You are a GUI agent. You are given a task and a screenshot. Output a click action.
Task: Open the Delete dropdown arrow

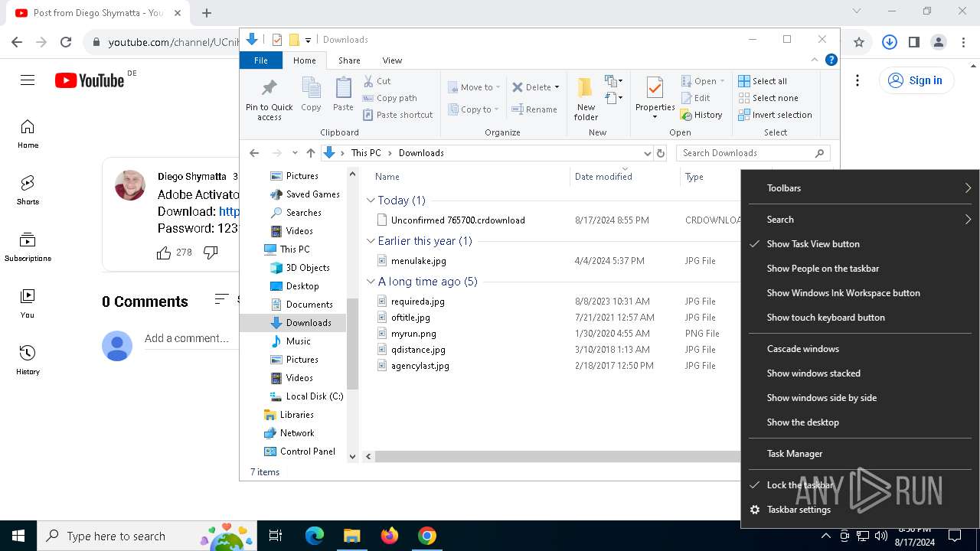pyautogui.click(x=557, y=87)
